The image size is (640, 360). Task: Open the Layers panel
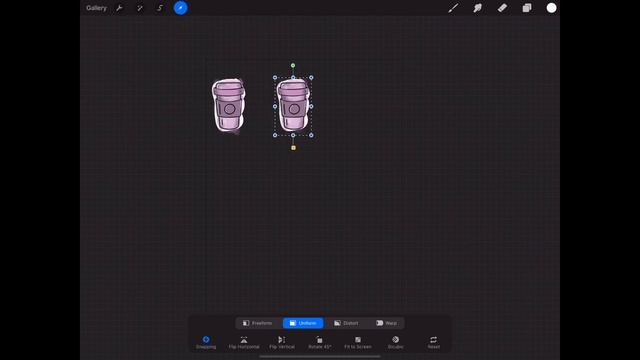pyautogui.click(x=527, y=8)
